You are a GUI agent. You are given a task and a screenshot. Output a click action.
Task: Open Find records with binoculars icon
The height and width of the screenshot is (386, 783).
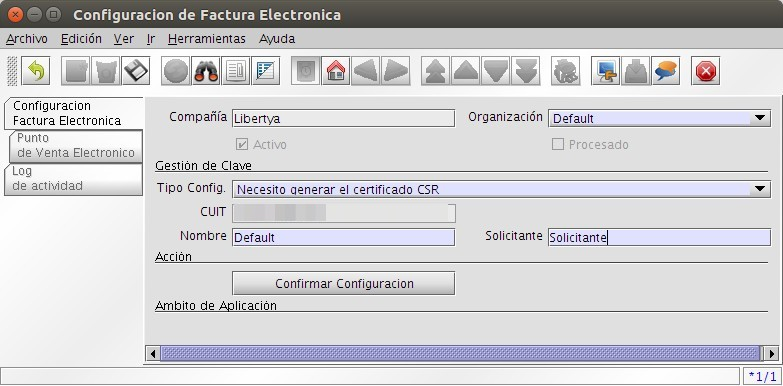coord(206,71)
